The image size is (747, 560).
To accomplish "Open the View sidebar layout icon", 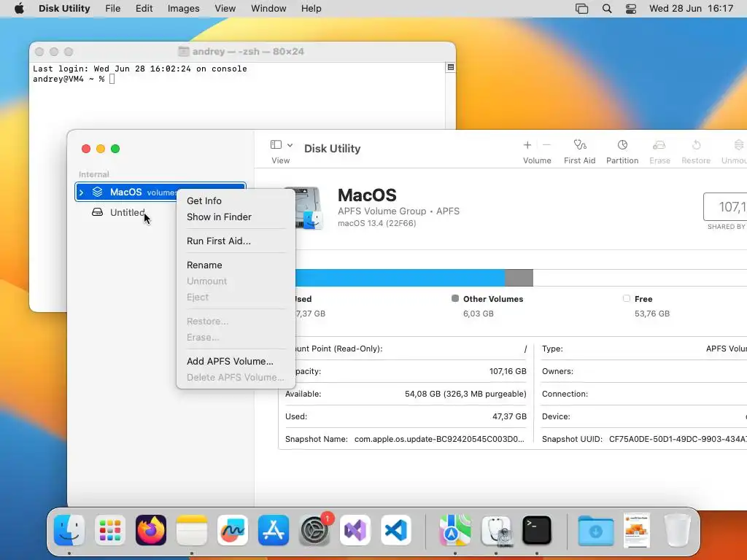I will tap(276, 144).
